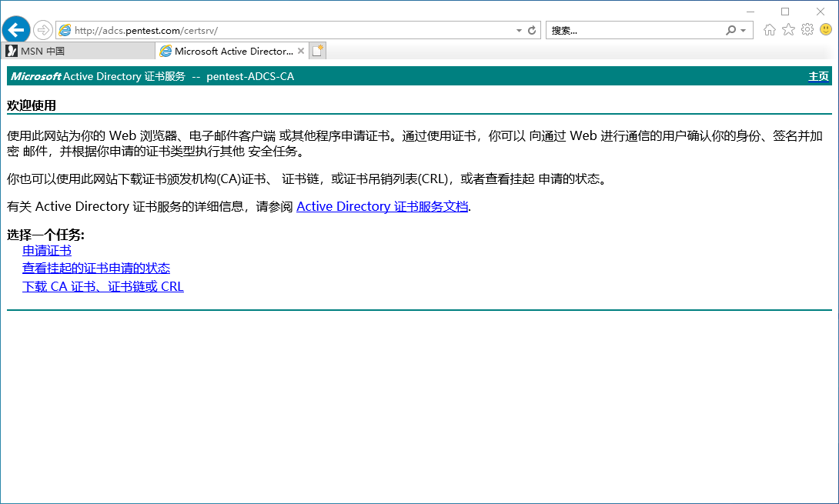Open 查看挂起的证书申请的状态 link
Screen dimensions: 839x504
tap(96, 268)
